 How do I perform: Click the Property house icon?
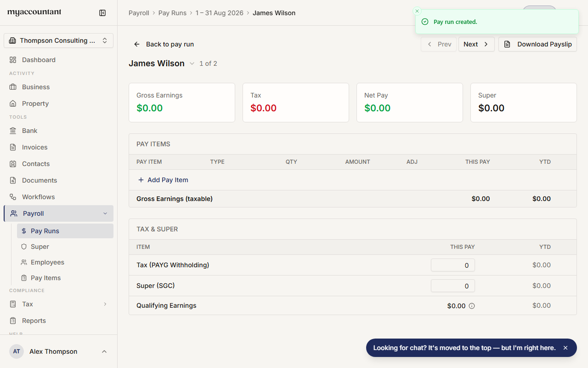(13, 103)
